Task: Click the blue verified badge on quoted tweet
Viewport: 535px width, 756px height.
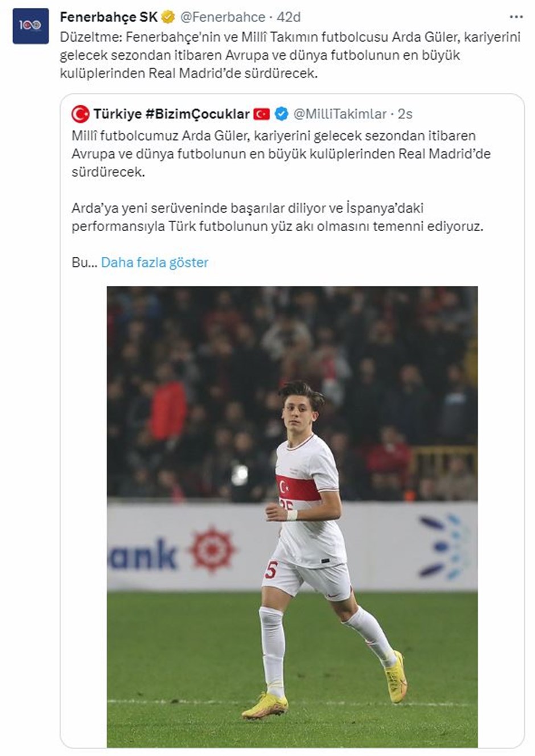Action: (x=281, y=114)
